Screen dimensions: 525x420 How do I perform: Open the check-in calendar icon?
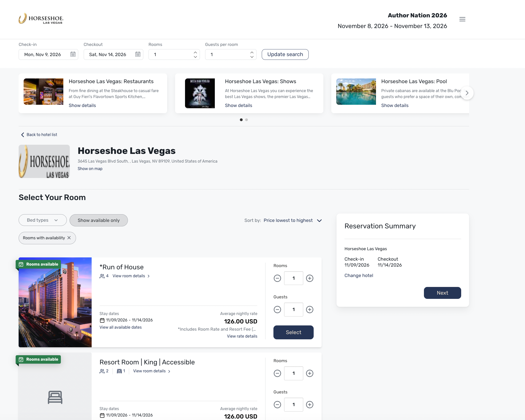[x=73, y=54]
